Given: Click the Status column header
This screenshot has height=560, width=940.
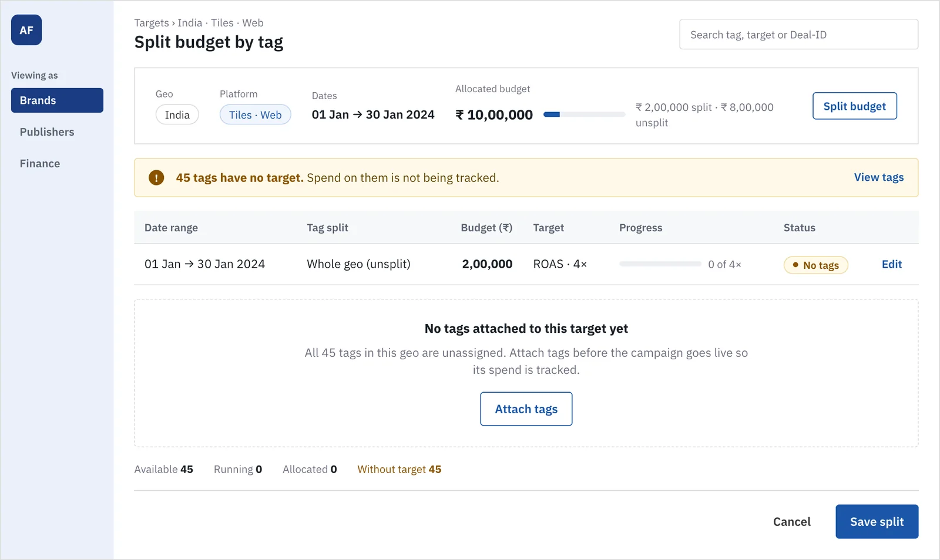Looking at the screenshot, I should [800, 228].
